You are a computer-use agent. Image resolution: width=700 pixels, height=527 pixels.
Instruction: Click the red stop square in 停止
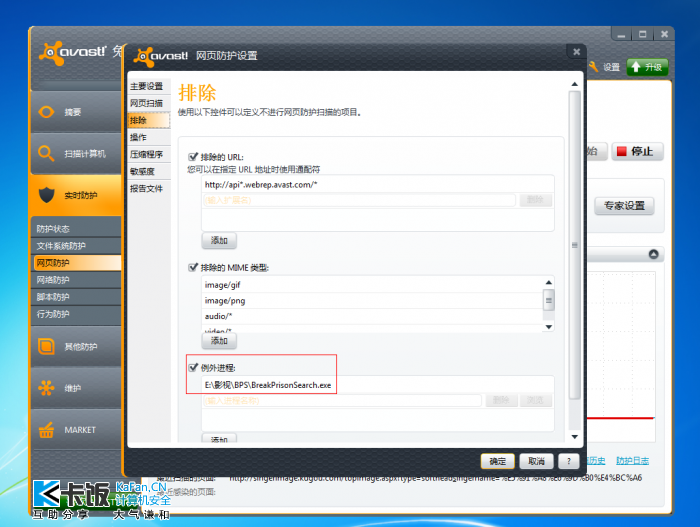pyautogui.click(x=621, y=151)
